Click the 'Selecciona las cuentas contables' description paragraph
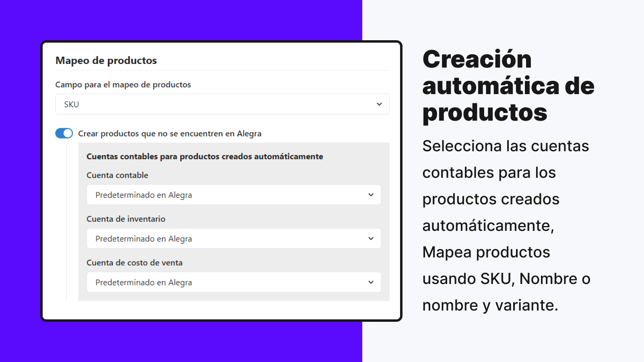This screenshot has height=362, width=644. point(506,225)
